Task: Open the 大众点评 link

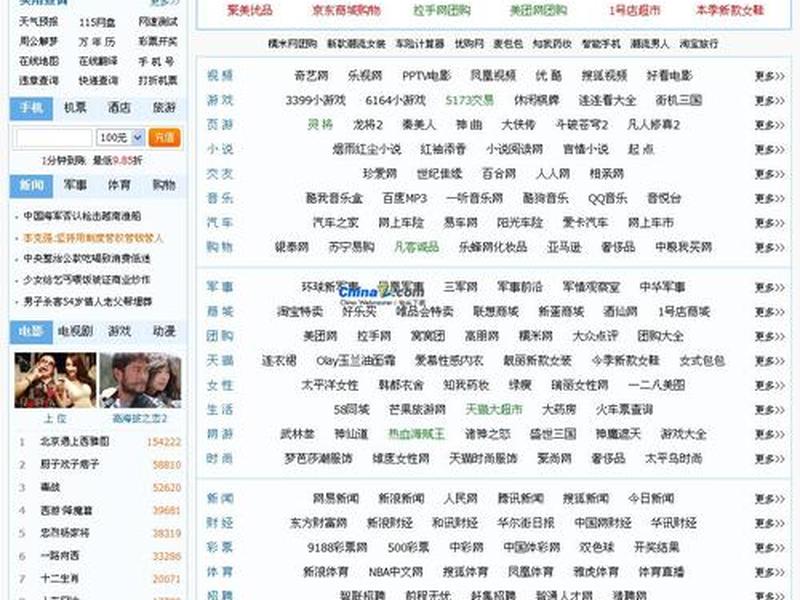Action: tap(595, 336)
